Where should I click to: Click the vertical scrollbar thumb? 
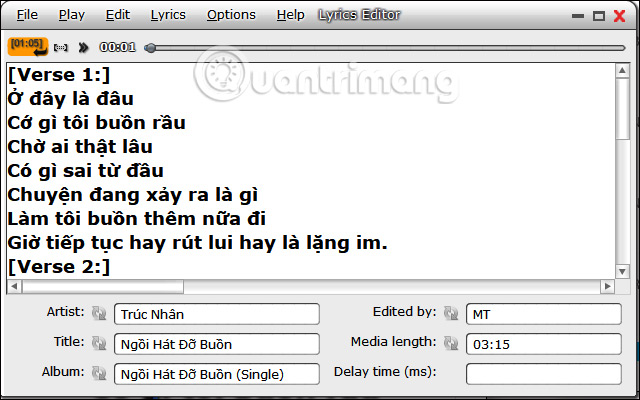click(x=623, y=109)
